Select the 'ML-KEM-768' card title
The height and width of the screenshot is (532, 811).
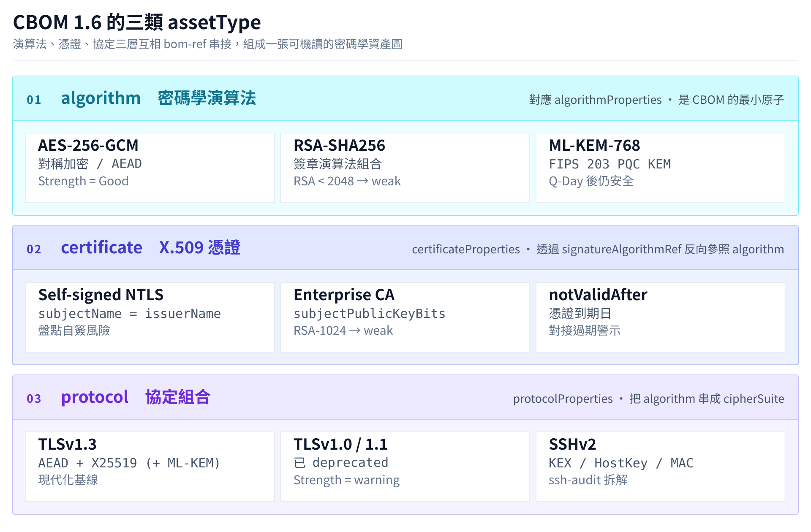[594, 145]
